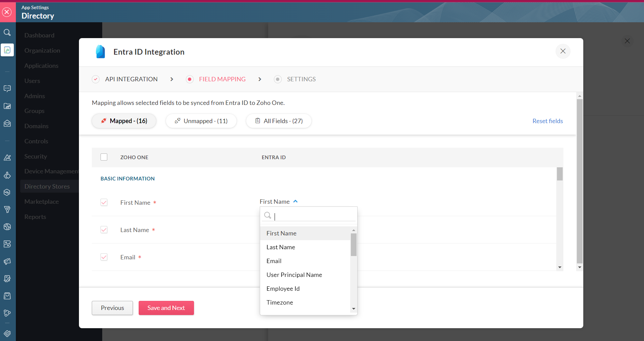Open Admins in the sidebar
Screen dimensions: 644x341
(x=34, y=96)
